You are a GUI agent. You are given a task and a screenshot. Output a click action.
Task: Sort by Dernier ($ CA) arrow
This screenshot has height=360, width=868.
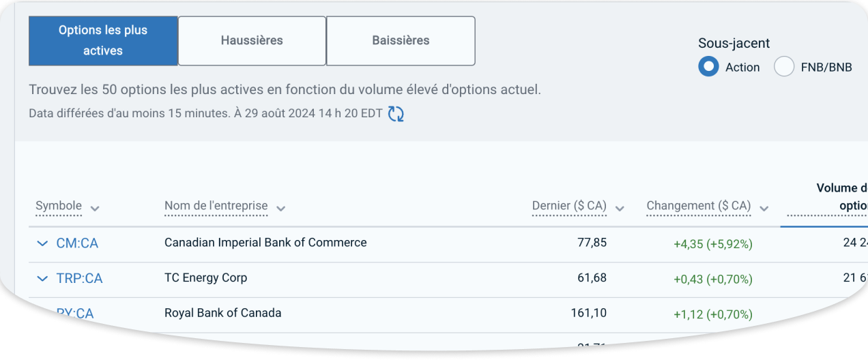(x=620, y=209)
